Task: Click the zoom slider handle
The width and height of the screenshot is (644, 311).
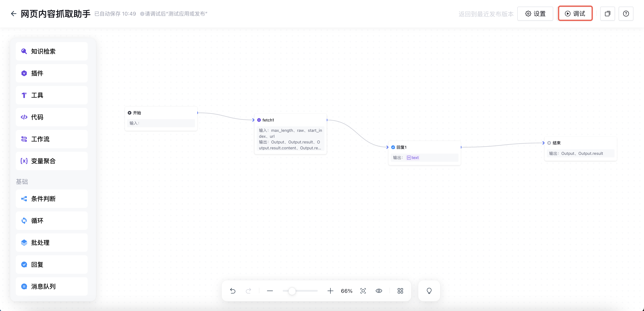Action: (x=292, y=291)
